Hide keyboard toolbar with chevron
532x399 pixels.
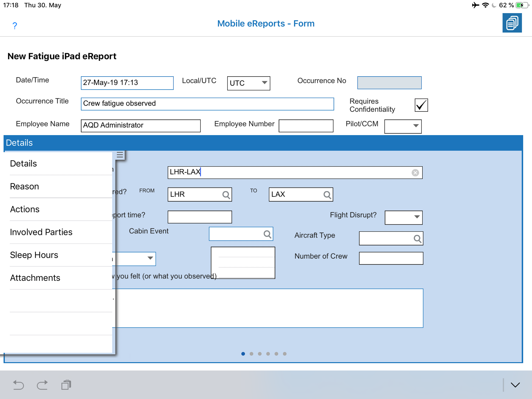[x=515, y=385]
